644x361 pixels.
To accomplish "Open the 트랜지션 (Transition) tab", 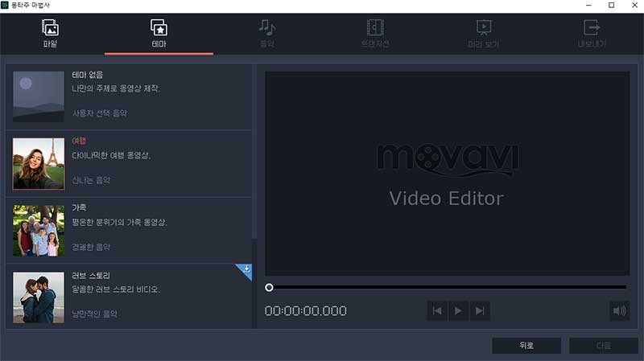I will point(375,34).
